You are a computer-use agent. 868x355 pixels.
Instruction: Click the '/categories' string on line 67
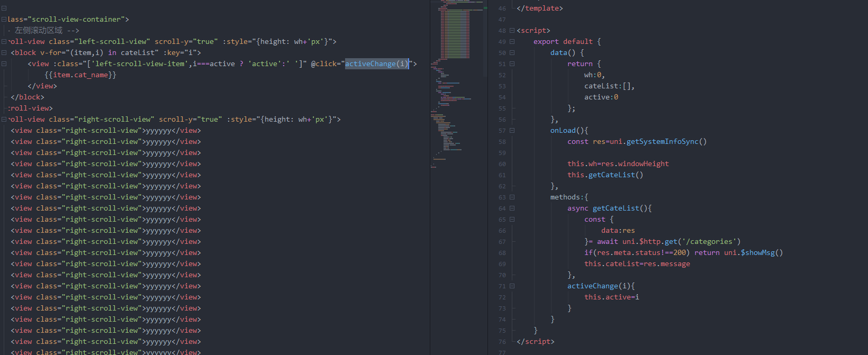click(709, 242)
